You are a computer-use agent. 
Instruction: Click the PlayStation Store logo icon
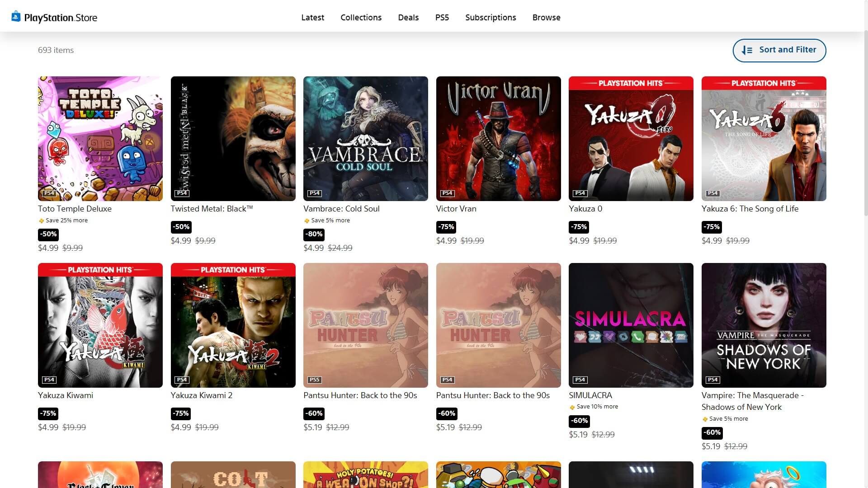coord(16,17)
